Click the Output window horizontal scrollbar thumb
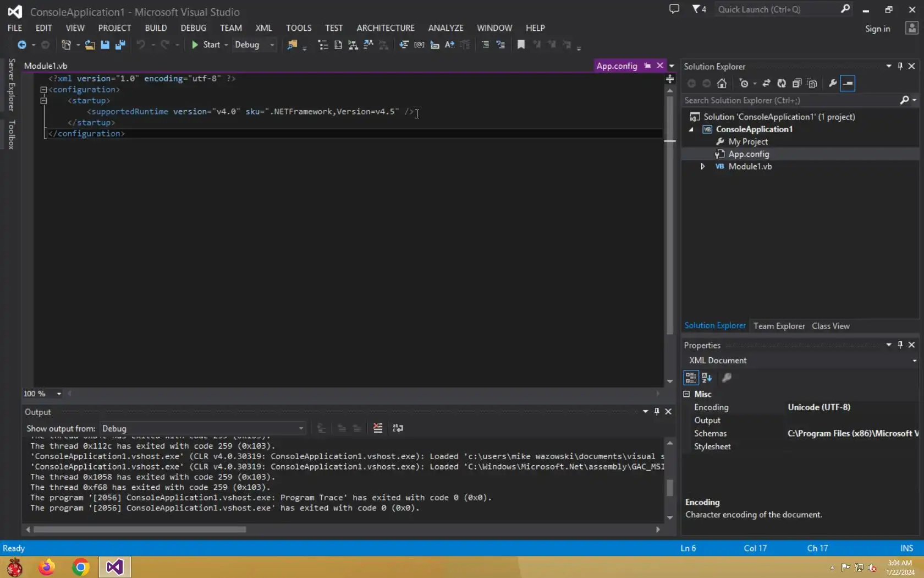Screen dimensions: 924x578 tap(140, 530)
